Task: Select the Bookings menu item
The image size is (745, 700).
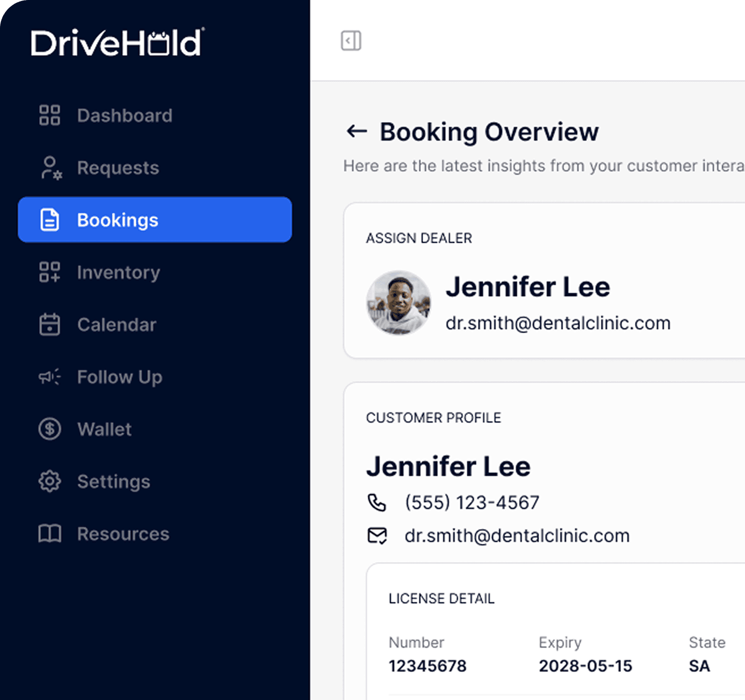Action: [118, 220]
